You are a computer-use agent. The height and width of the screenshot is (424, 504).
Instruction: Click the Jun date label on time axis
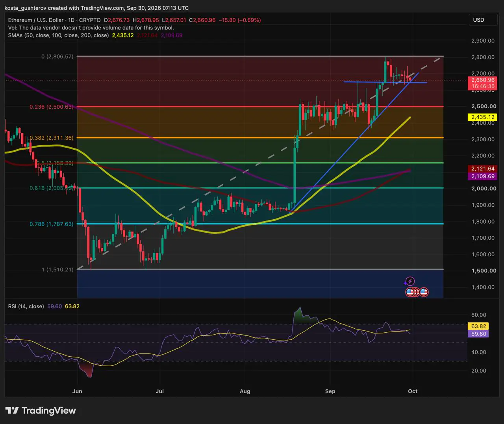click(77, 391)
